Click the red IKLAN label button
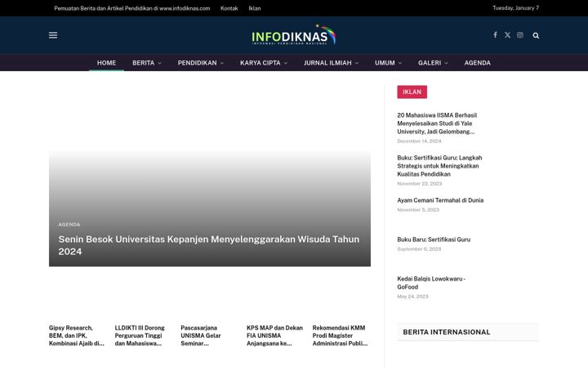588x368 pixels. point(412,92)
